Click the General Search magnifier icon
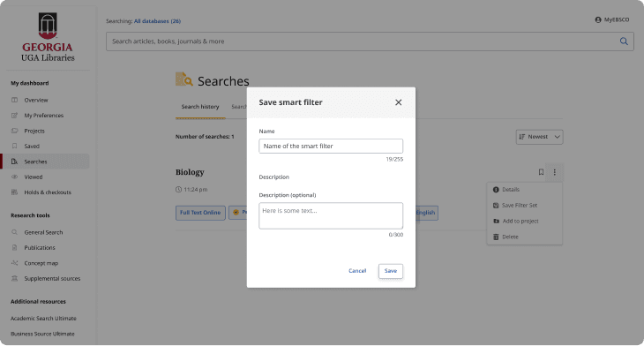Image resolution: width=644 pixels, height=346 pixels. tap(14, 232)
